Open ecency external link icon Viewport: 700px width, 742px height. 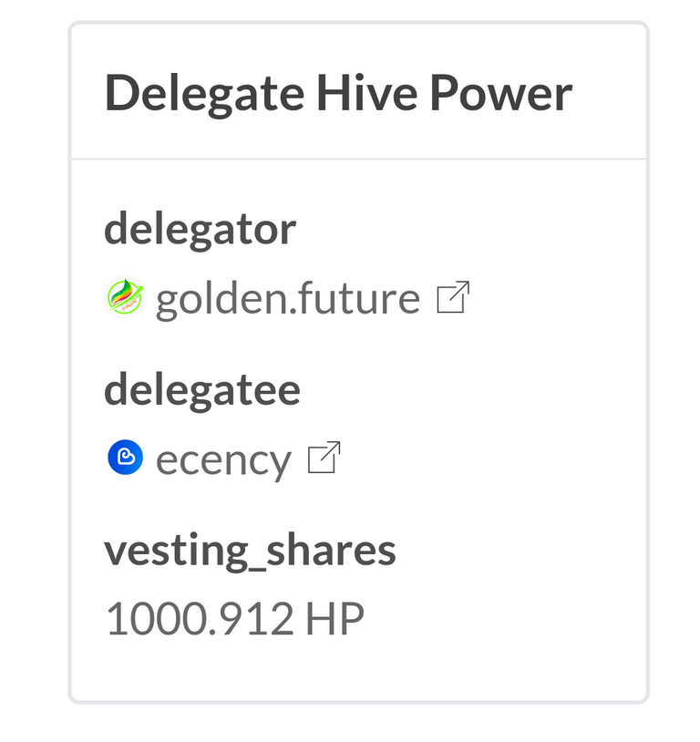click(x=324, y=457)
